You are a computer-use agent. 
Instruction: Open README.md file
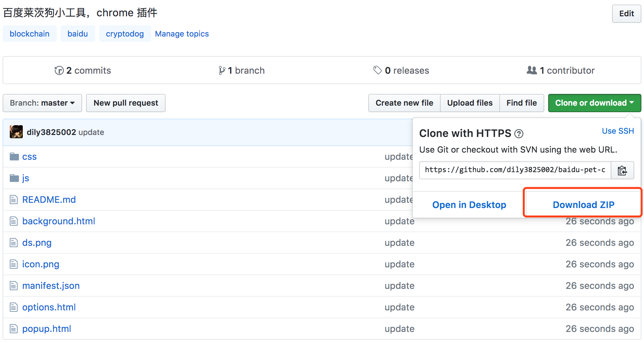[x=49, y=200]
